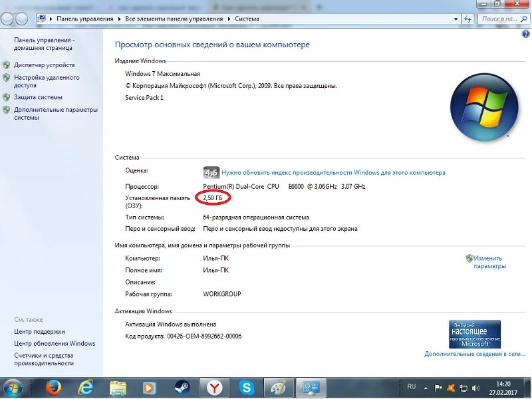
Task: Click the network tray icon
Action: tap(463, 388)
